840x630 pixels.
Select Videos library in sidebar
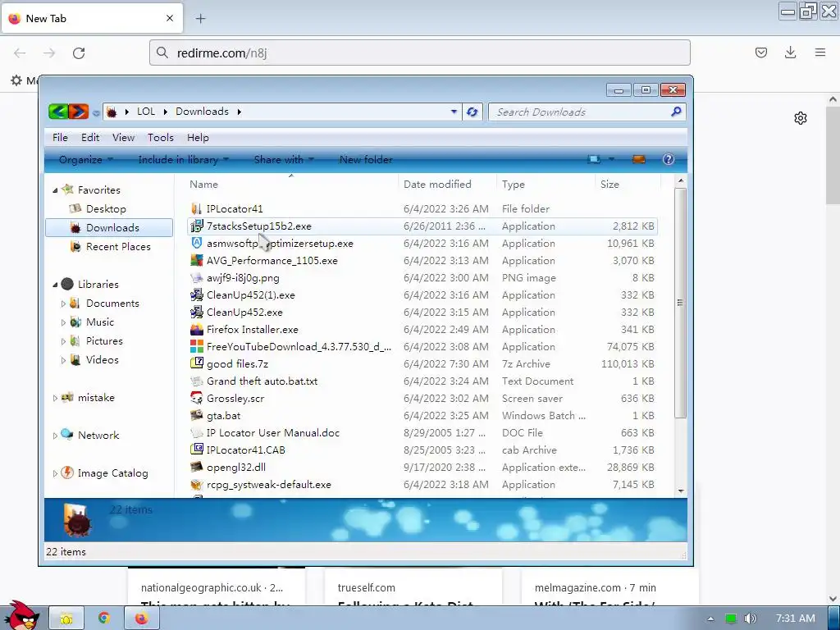[102, 359]
